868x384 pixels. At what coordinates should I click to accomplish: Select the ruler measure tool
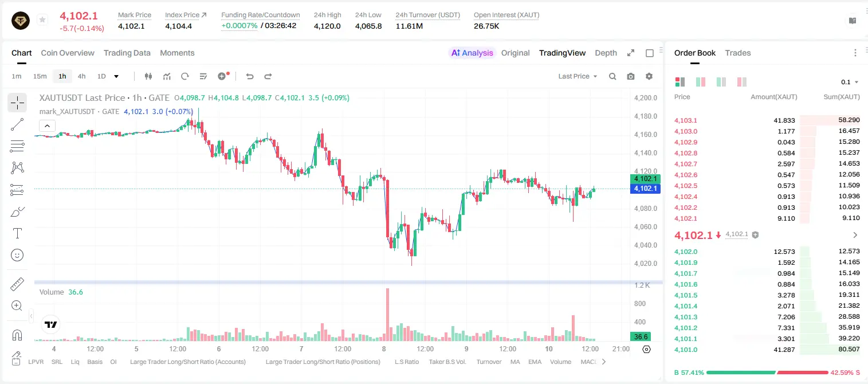(x=17, y=284)
